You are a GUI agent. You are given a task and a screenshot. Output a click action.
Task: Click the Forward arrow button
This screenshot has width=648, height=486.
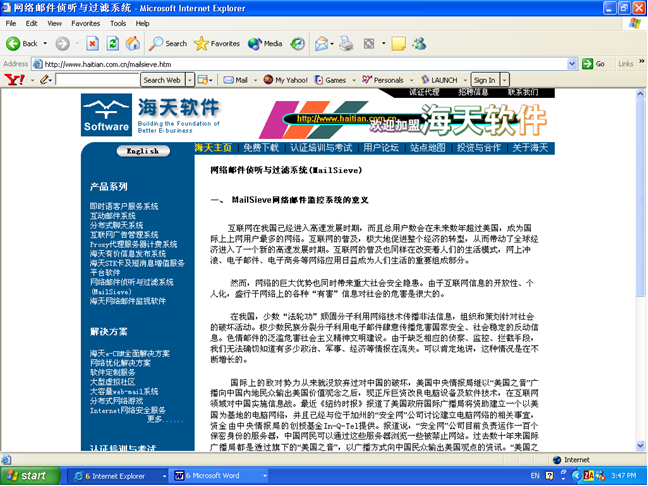[63, 43]
